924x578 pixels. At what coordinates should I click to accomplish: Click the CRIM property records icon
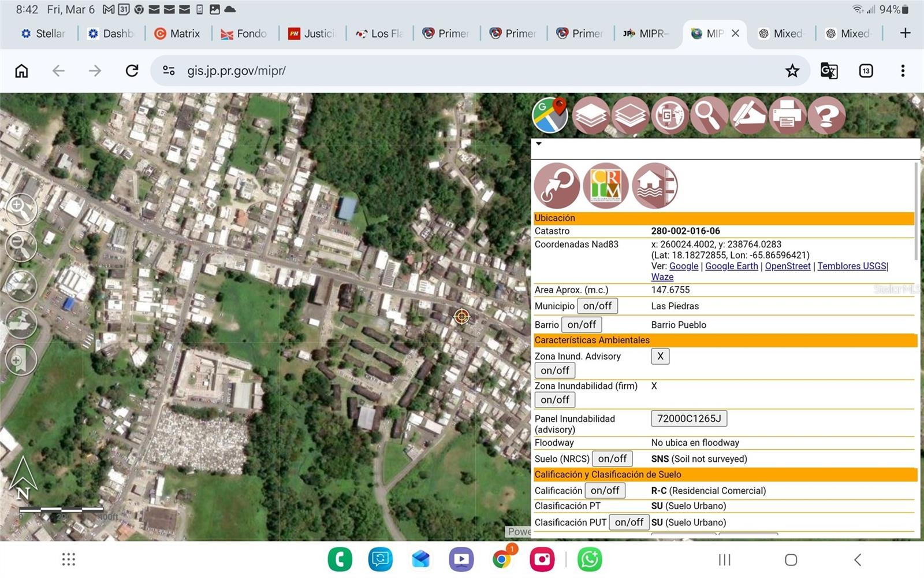[605, 186]
